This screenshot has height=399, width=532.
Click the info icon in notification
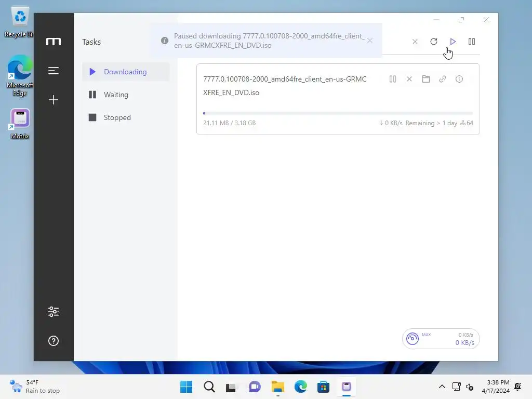(165, 41)
